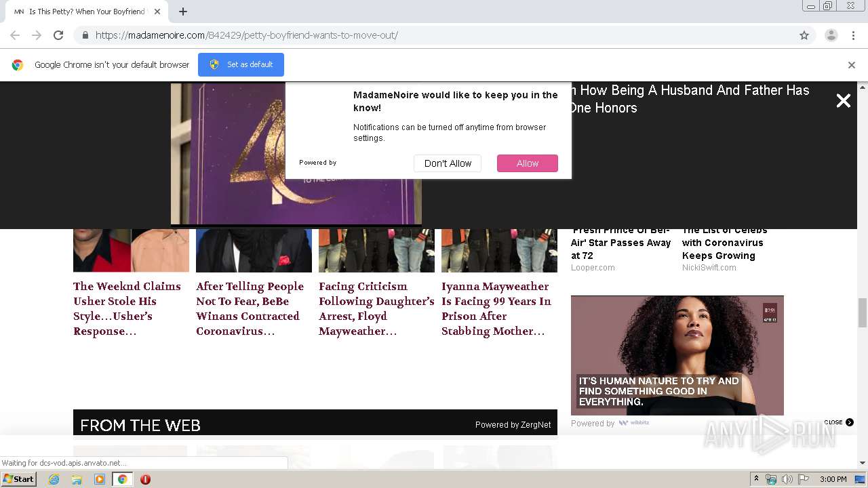Click the curly-haired woman video ad
This screenshot has width=868, height=488.
click(677, 355)
